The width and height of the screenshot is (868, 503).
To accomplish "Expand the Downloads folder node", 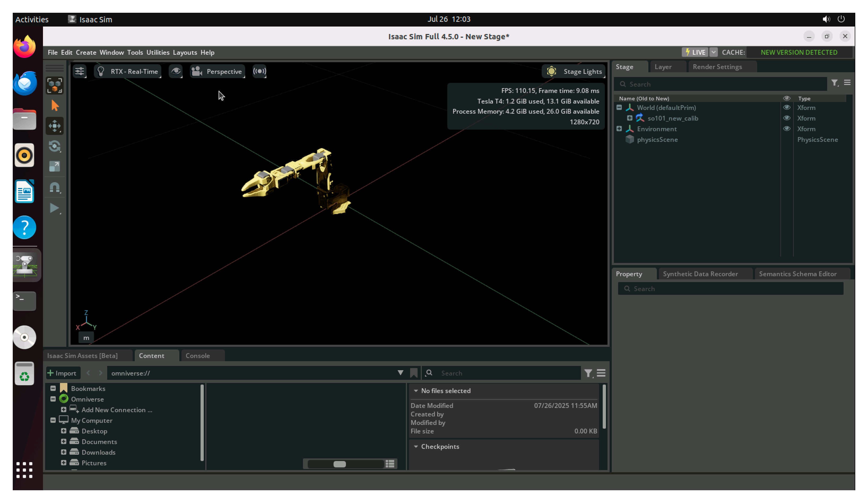I will tap(64, 452).
